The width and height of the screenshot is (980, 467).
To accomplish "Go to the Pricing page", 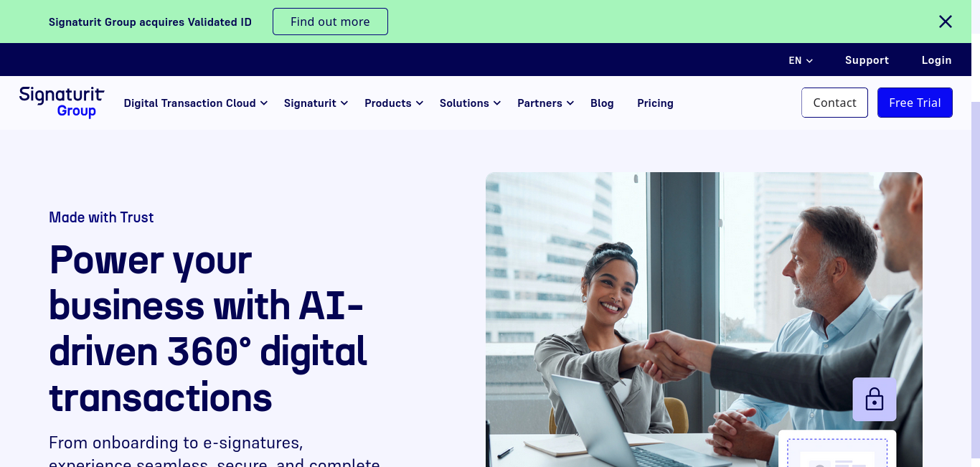I will pyautogui.click(x=655, y=103).
